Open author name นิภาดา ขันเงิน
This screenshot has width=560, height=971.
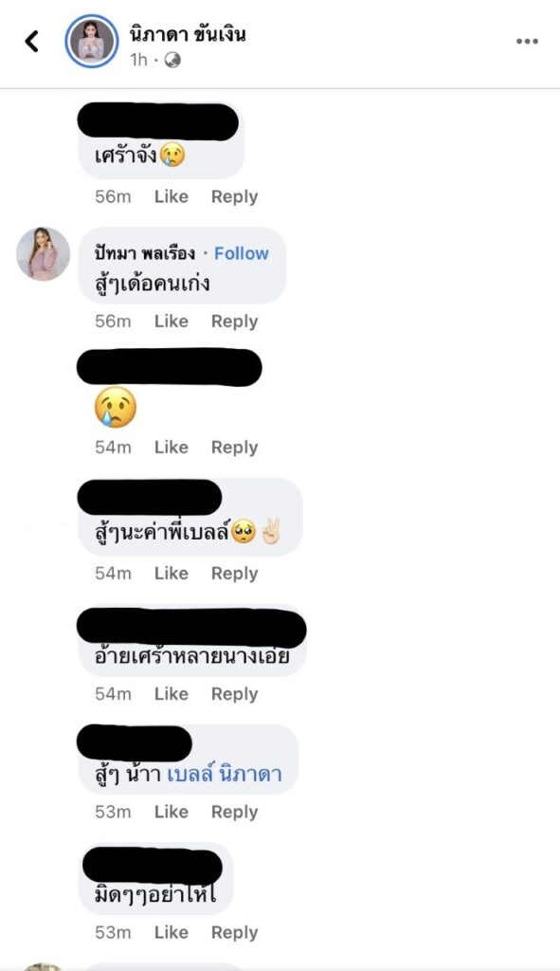188,33
